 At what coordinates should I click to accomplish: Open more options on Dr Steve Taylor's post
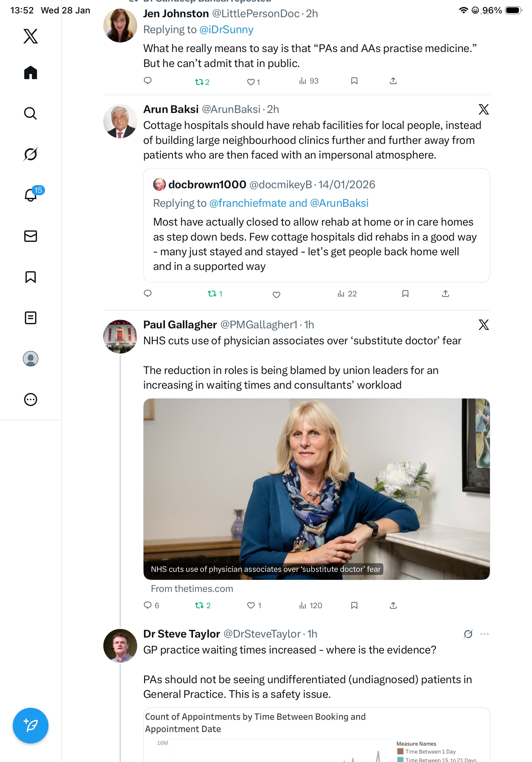(x=484, y=634)
